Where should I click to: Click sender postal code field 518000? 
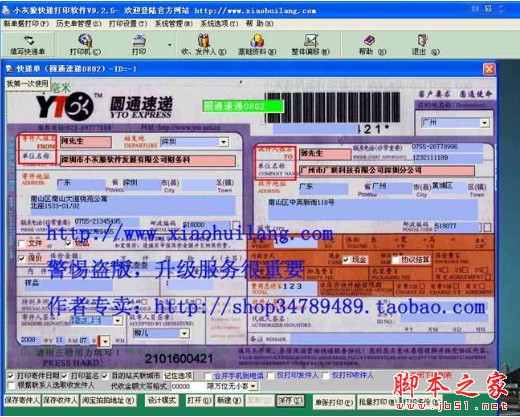point(206,225)
